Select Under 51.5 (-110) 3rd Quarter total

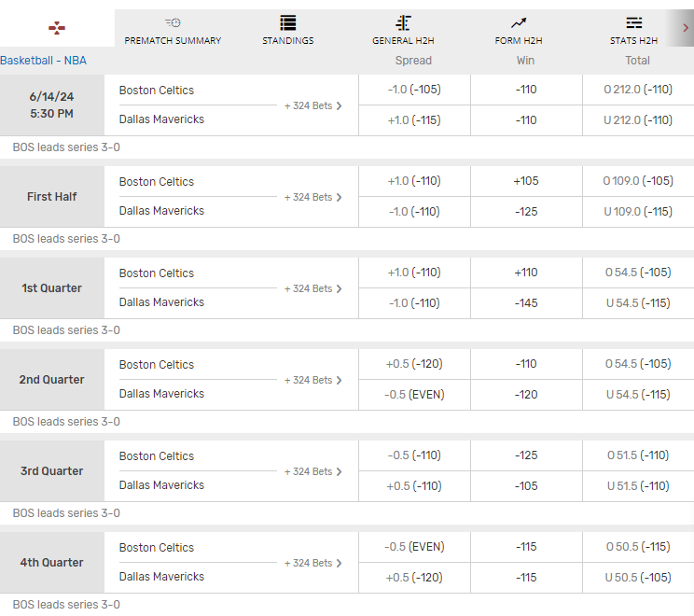637,486
